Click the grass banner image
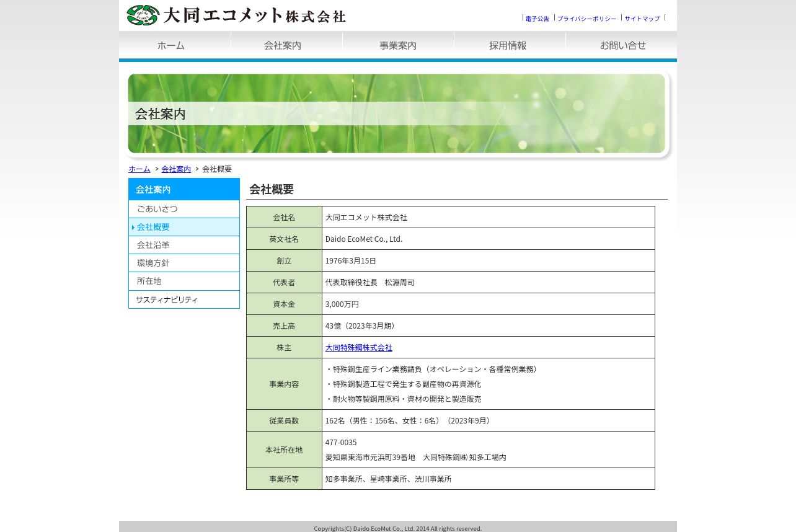The width and height of the screenshot is (796, 532). coord(396,113)
